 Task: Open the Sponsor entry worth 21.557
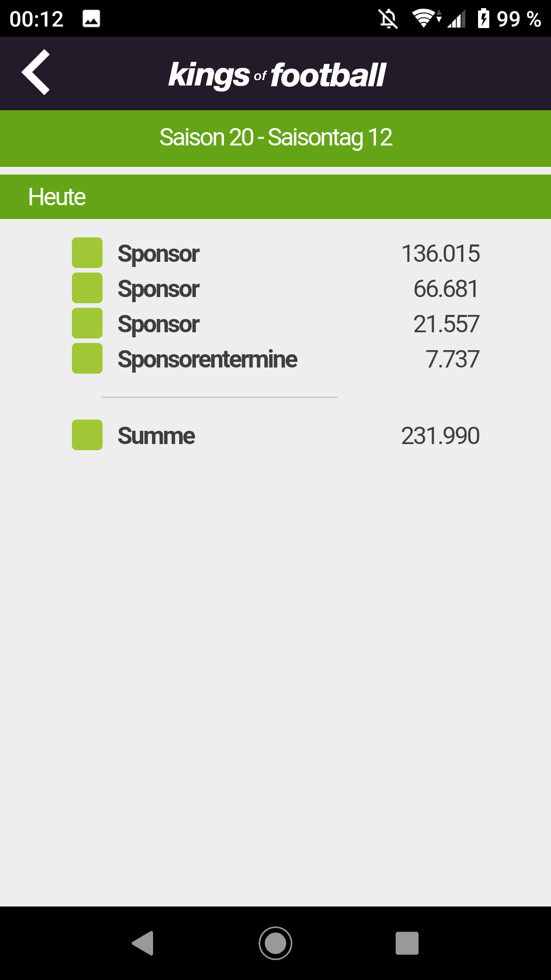coord(275,324)
